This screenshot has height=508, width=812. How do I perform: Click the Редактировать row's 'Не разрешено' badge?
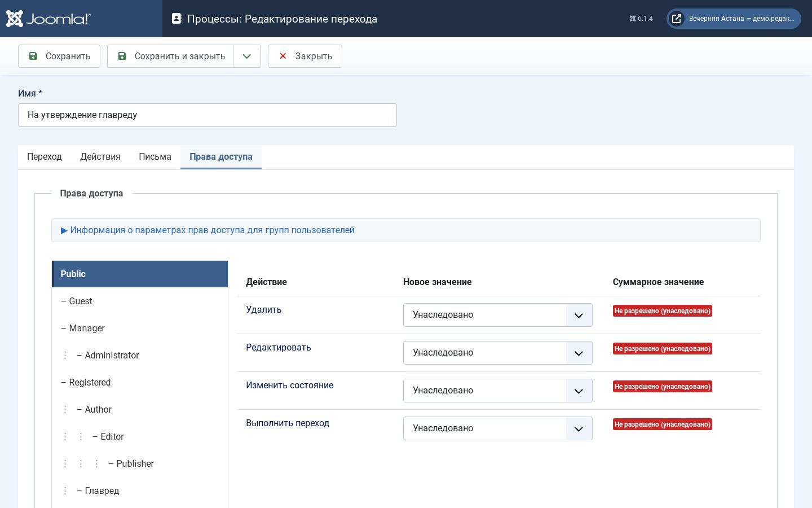point(663,349)
